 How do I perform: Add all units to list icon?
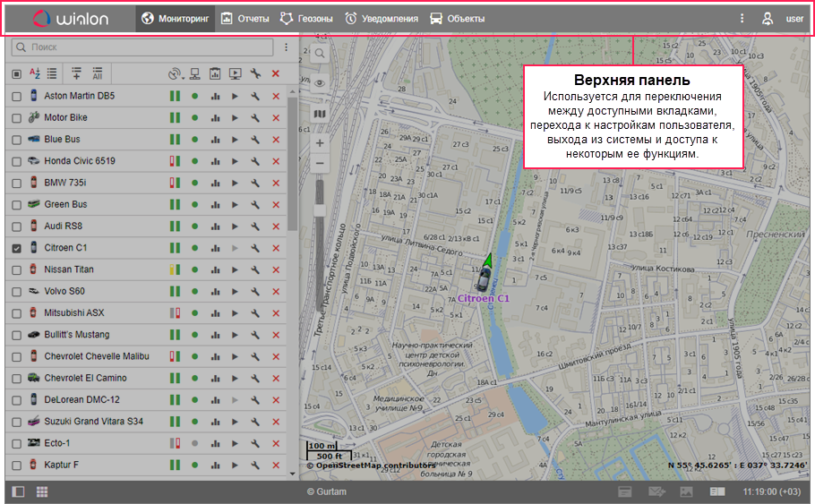[98, 73]
